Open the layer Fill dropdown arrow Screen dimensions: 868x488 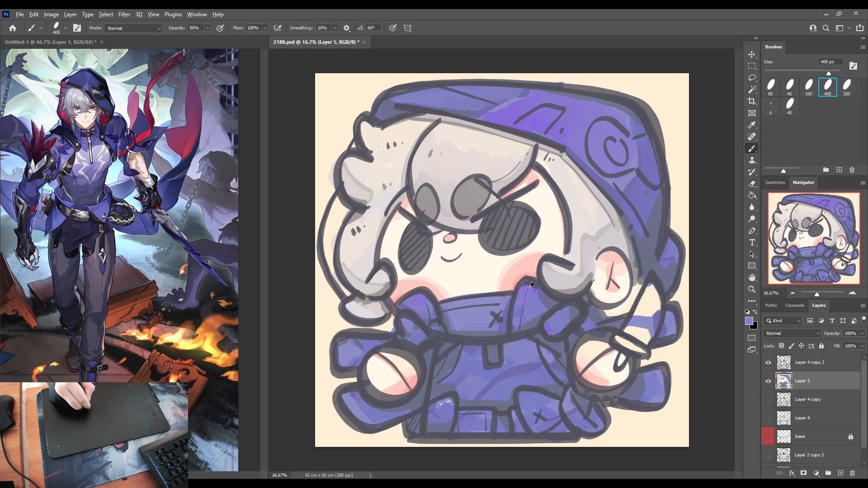tap(862, 346)
